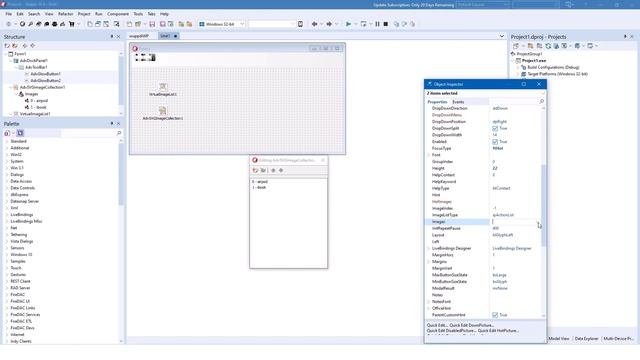Click the green Run arrow in toolbar
This screenshot has width=640, height=360.
pyautogui.click(x=348, y=24)
